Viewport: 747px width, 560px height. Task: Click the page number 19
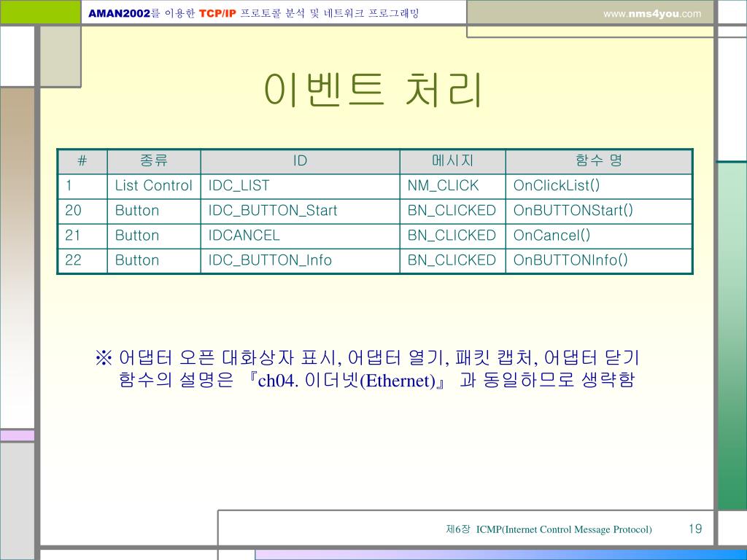click(695, 529)
